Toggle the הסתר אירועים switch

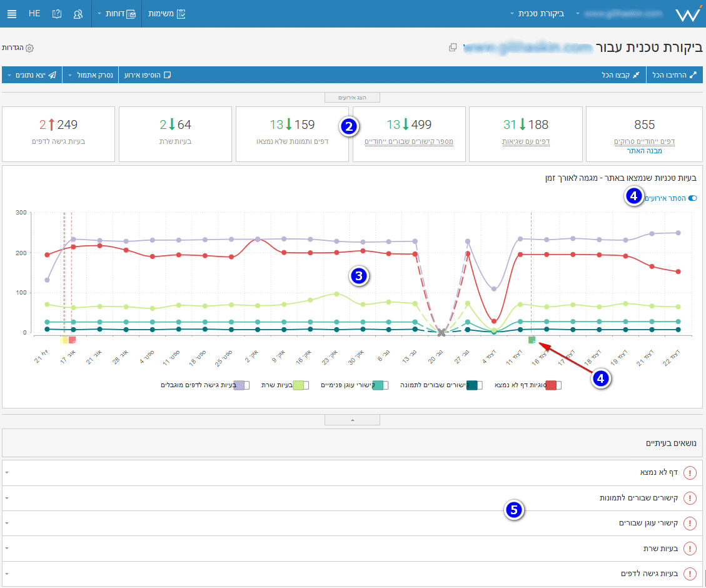692,198
